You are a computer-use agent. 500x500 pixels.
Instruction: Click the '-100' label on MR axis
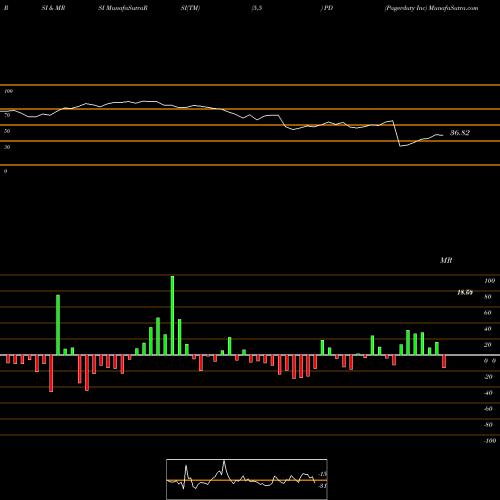click(x=490, y=441)
